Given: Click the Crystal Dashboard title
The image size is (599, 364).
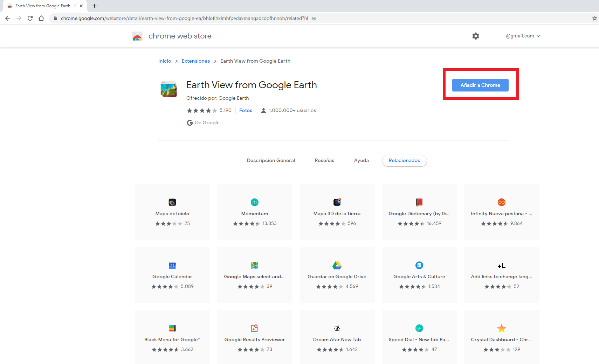Looking at the screenshot, I should pyautogui.click(x=501, y=339).
